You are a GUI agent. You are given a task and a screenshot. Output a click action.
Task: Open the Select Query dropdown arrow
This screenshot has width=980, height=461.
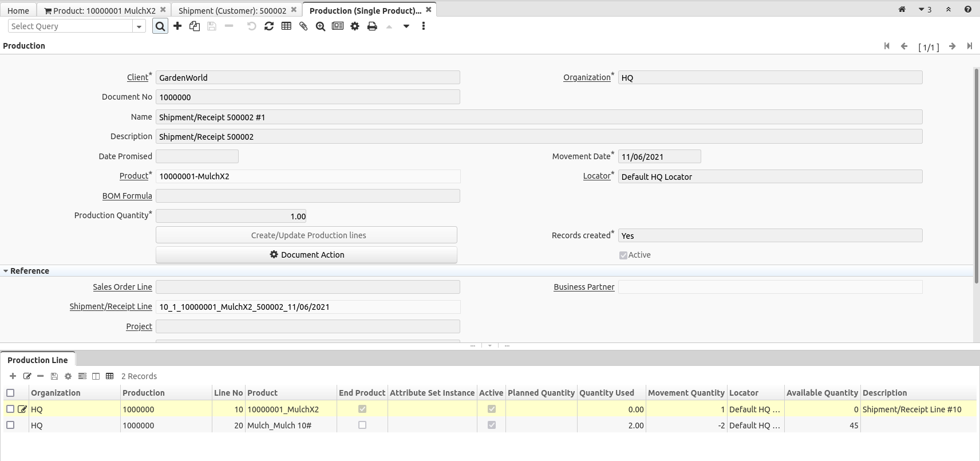click(x=139, y=26)
